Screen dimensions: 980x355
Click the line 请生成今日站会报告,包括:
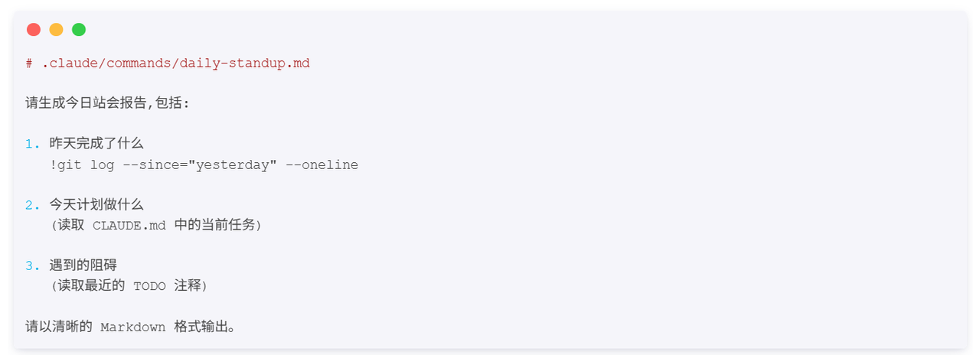(x=106, y=103)
